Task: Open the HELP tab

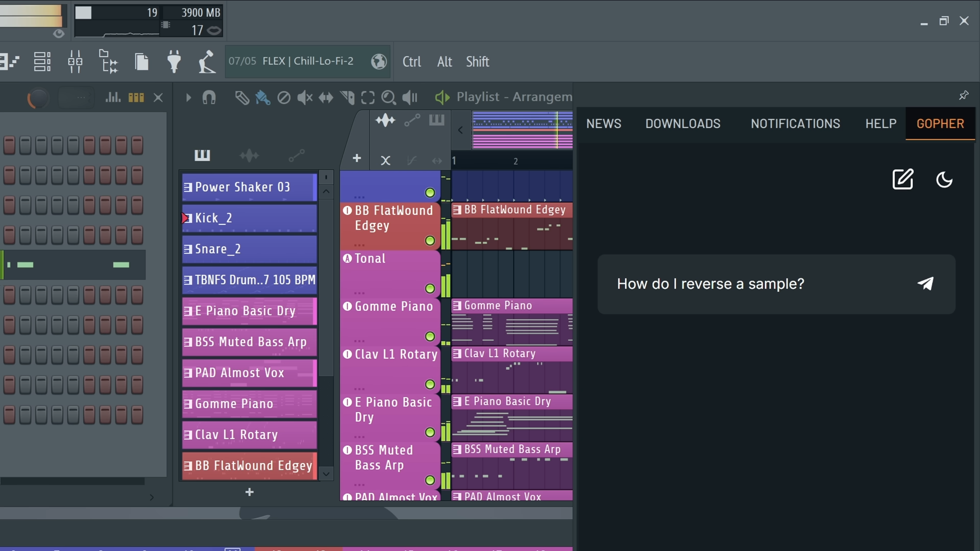Action: [880, 124]
